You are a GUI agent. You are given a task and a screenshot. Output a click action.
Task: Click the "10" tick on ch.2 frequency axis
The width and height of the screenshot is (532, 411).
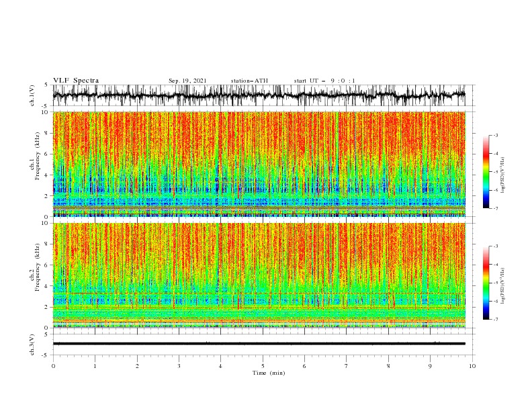pyautogui.click(x=44, y=223)
